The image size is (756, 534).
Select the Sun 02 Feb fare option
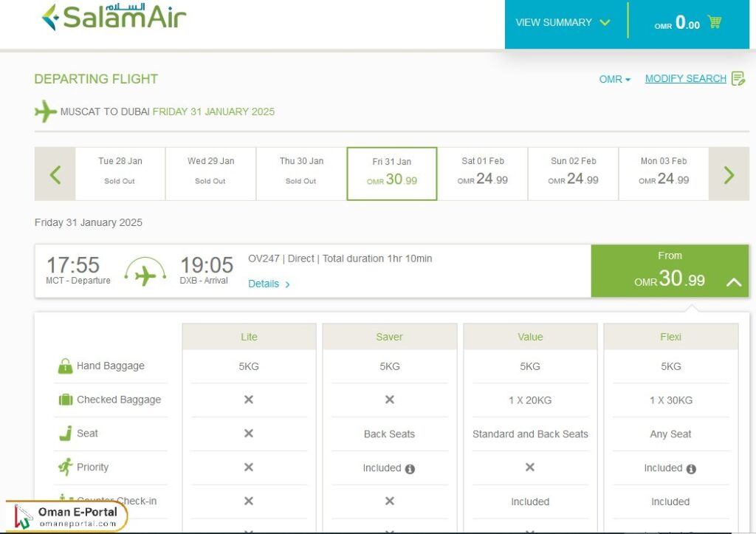[x=573, y=174]
